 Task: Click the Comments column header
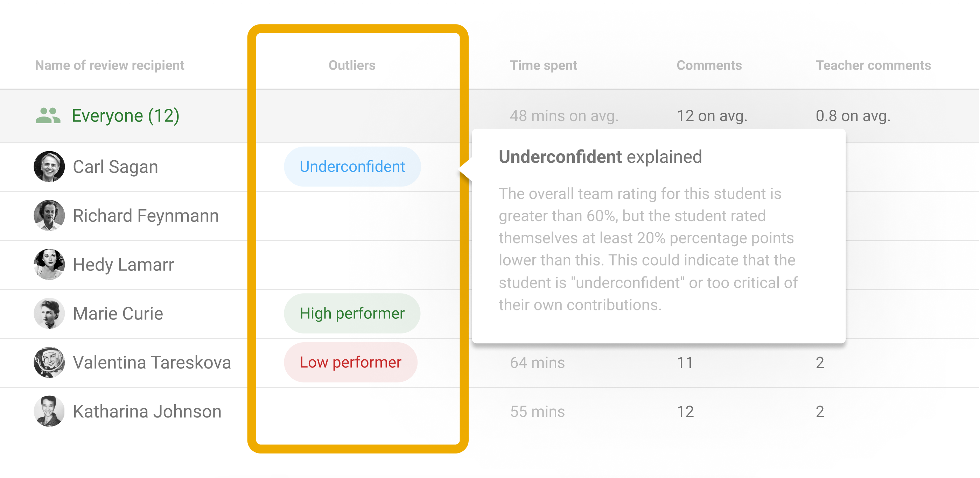(x=709, y=65)
